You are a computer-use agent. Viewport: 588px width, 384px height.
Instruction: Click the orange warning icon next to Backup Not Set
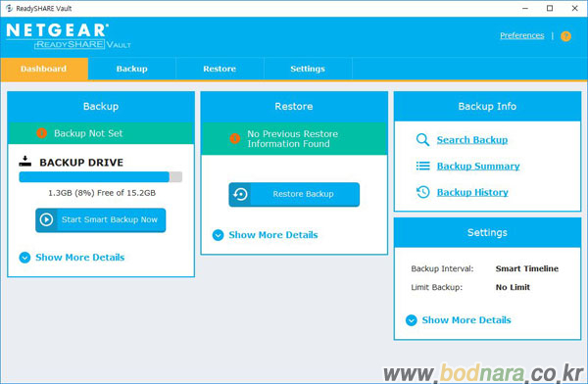click(x=41, y=133)
